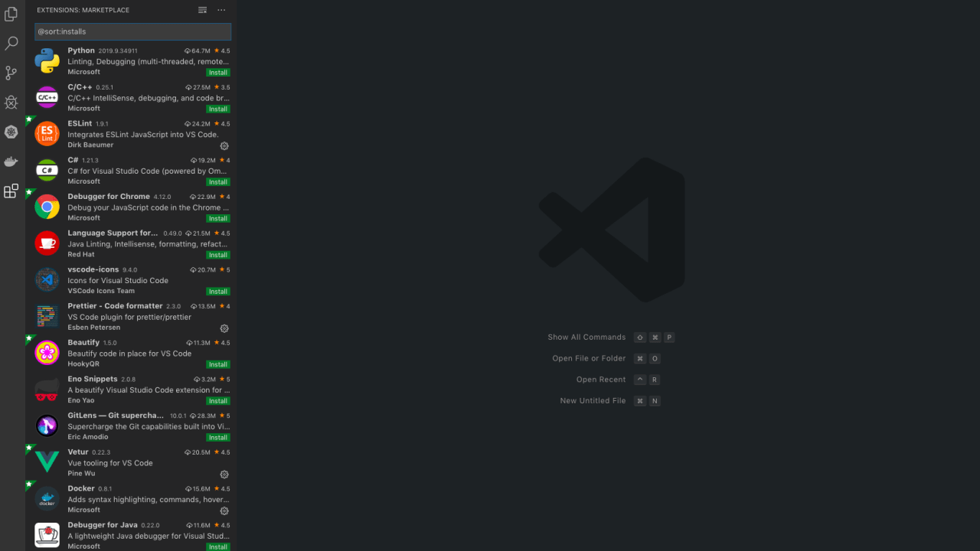The height and width of the screenshot is (551, 980).
Task: Open the Kubernetes view in activity bar
Action: [x=11, y=132]
